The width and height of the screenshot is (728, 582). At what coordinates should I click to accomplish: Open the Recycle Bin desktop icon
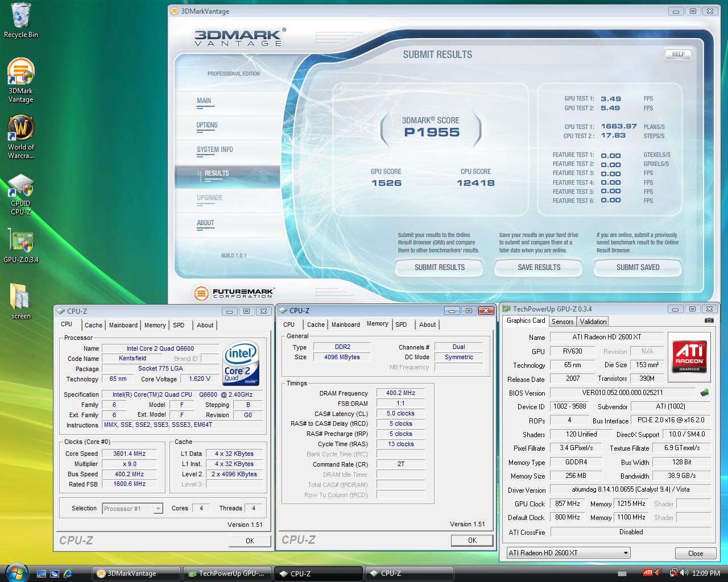21,21
